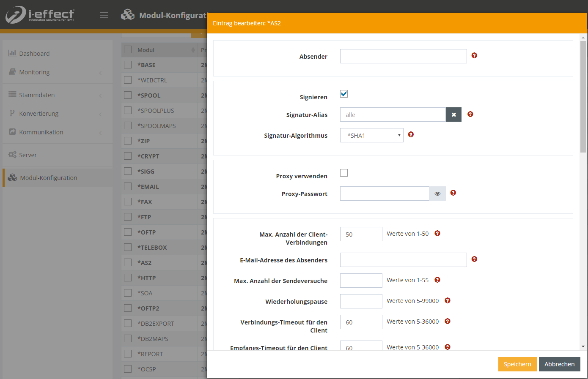Open the hamburger menu in header
Image resolution: width=588 pixels, height=379 pixels.
pos(104,15)
